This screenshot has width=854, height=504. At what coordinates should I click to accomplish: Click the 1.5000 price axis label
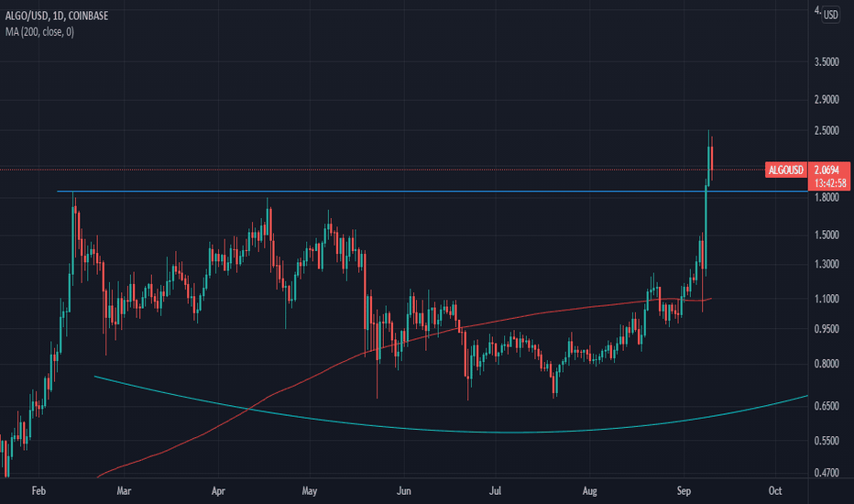tap(827, 235)
